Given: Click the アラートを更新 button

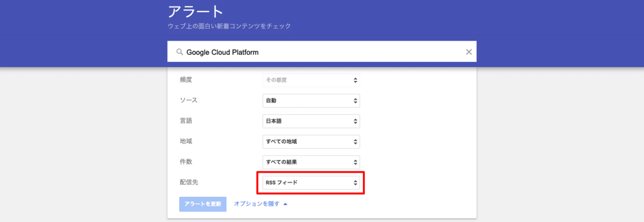Looking at the screenshot, I should click(203, 204).
